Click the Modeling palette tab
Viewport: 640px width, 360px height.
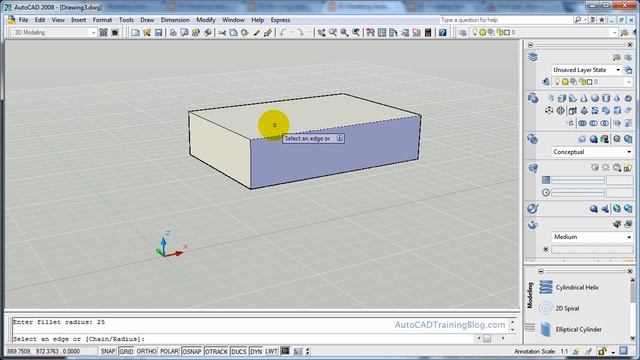click(530, 295)
